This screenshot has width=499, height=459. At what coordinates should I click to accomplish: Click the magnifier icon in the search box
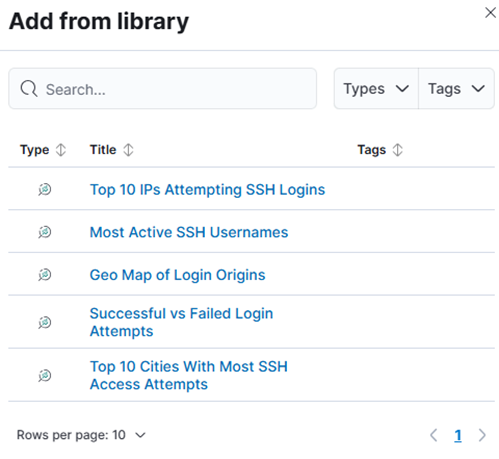[29, 89]
